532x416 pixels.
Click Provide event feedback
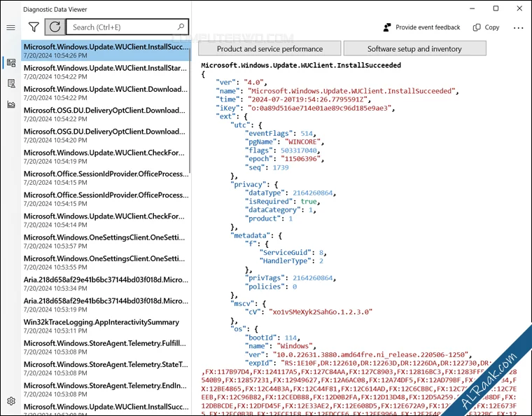pos(421,27)
